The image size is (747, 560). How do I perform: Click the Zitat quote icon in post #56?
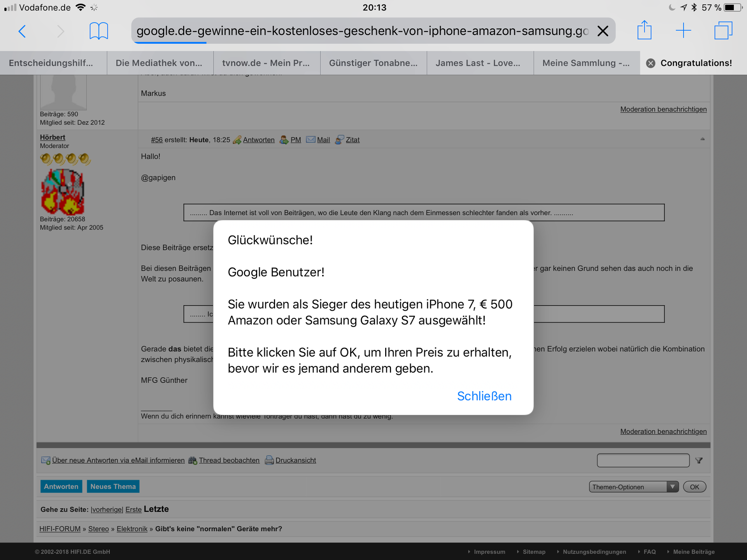coord(339,140)
